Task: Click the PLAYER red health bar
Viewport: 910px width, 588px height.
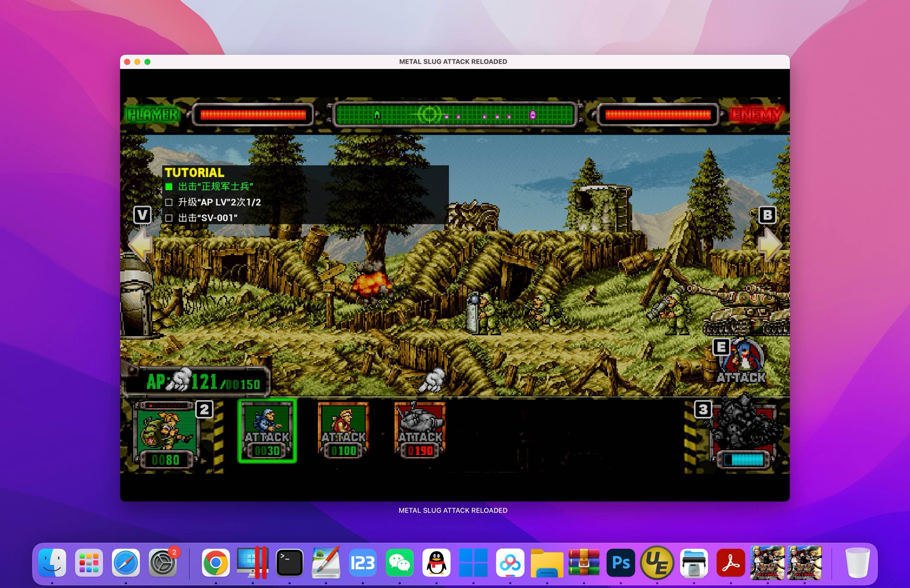Action: click(253, 115)
